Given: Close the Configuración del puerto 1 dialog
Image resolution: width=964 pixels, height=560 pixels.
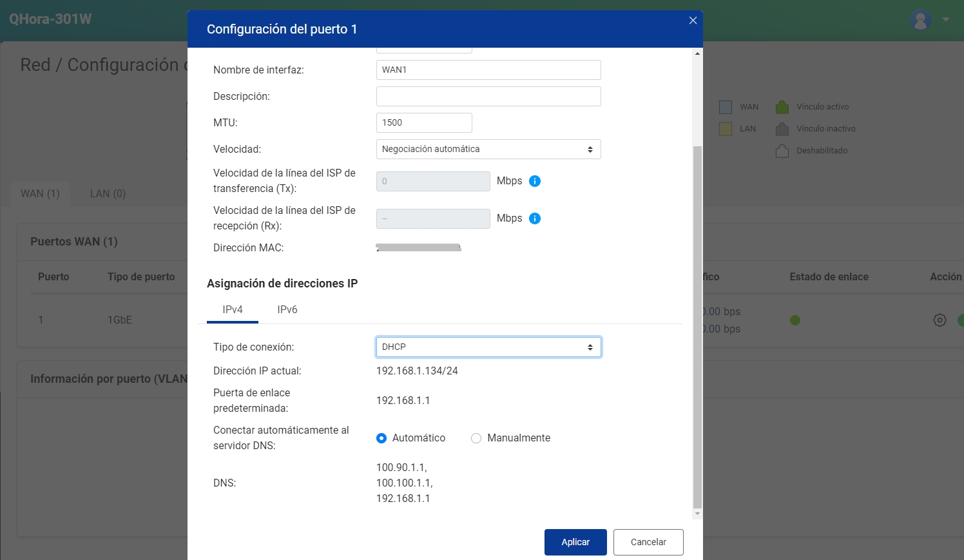Looking at the screenshot, I should [x=693, y=21].
